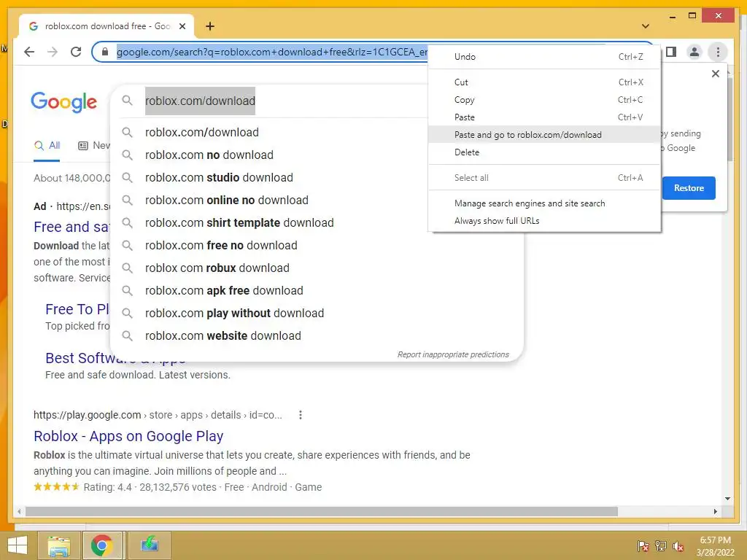Select 'Paste and go to roblox.com/download'
This screenshot has width=747, height=560.
point(544,135)
